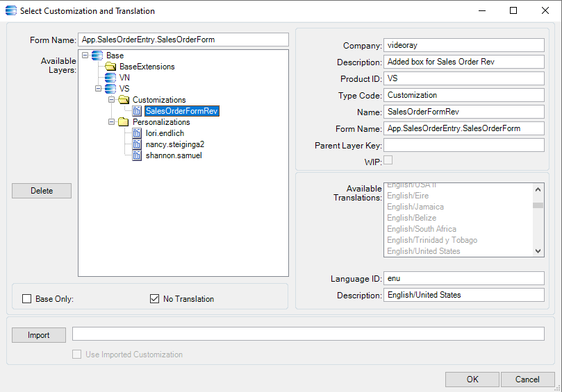
Task: Click the Company field
Action: (464, 46)
